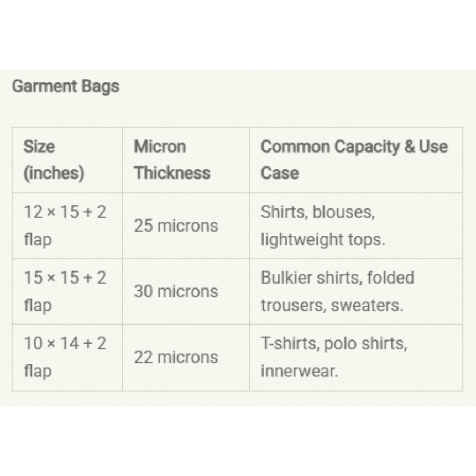476x476 pixels.
Task: Click the word "innerwear" in the last row
Action: click(299, 371)
